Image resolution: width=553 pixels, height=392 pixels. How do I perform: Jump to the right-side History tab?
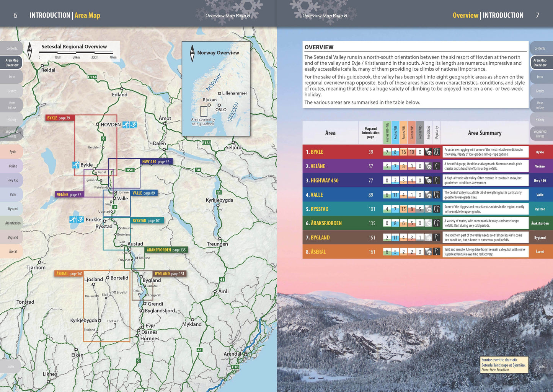coord(540,120)
